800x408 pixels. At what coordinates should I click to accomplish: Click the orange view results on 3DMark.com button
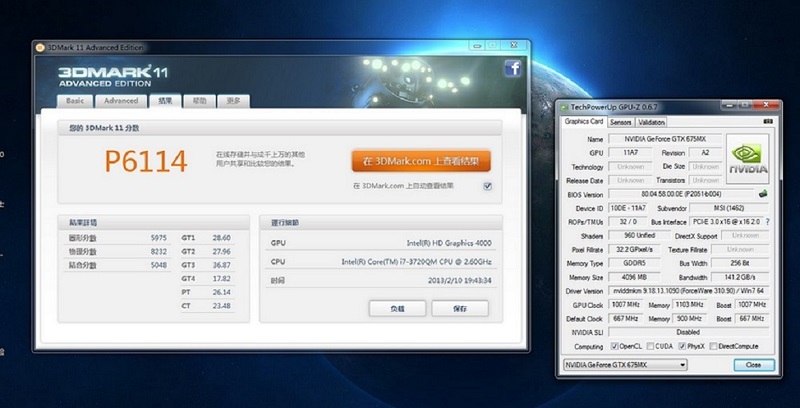(421, 161)
